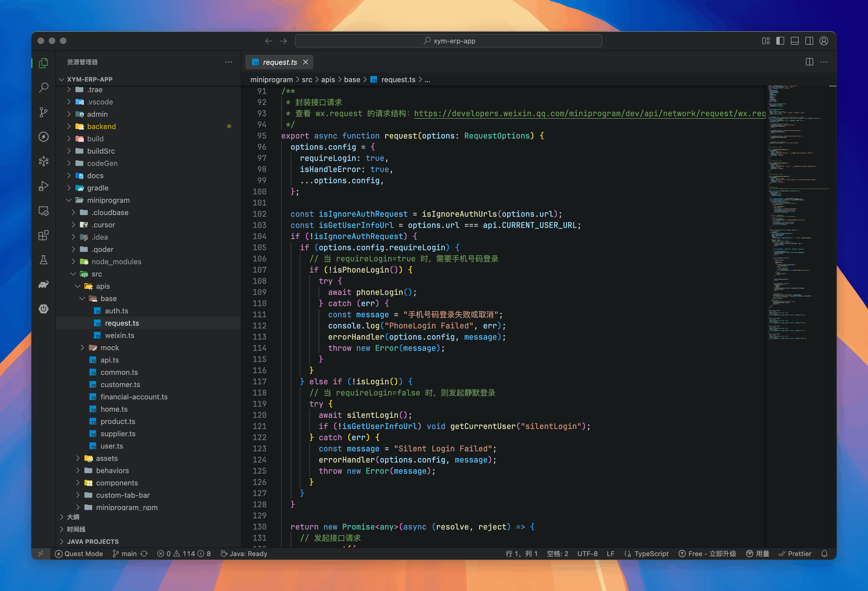Open Source Control view in activity bar
The width and height of the screenshot is (868, 591).
point(44,112)
